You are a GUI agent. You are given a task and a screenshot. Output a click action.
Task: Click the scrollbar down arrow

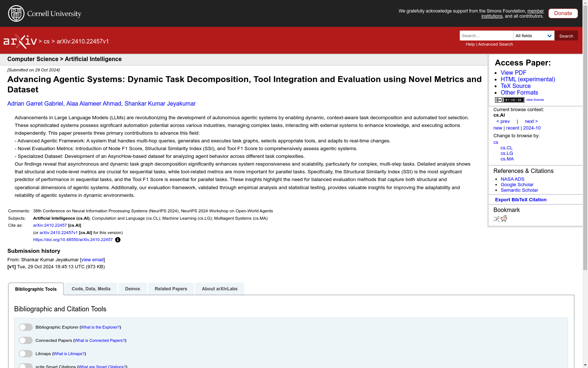pos(585,365)
